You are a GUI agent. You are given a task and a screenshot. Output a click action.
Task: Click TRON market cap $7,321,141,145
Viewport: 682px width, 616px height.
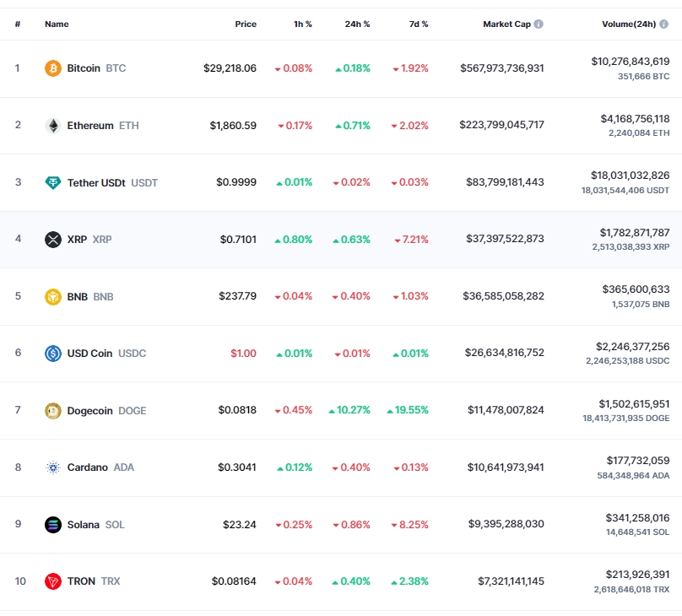point(511,581)
